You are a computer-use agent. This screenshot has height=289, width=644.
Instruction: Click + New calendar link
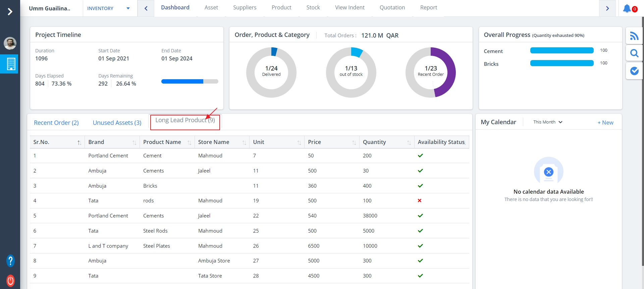(605, 123)
